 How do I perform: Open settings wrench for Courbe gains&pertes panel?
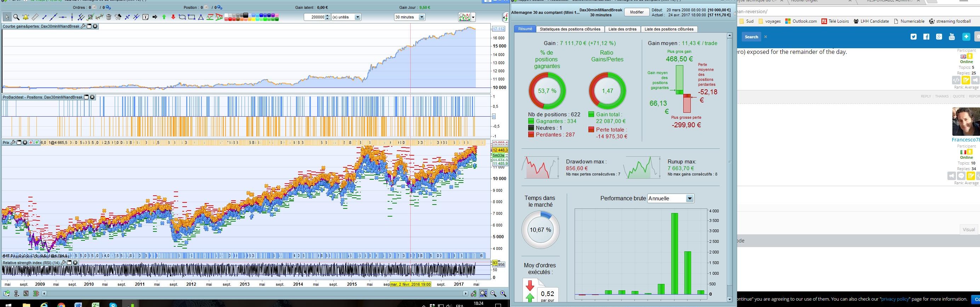point(83,26)
